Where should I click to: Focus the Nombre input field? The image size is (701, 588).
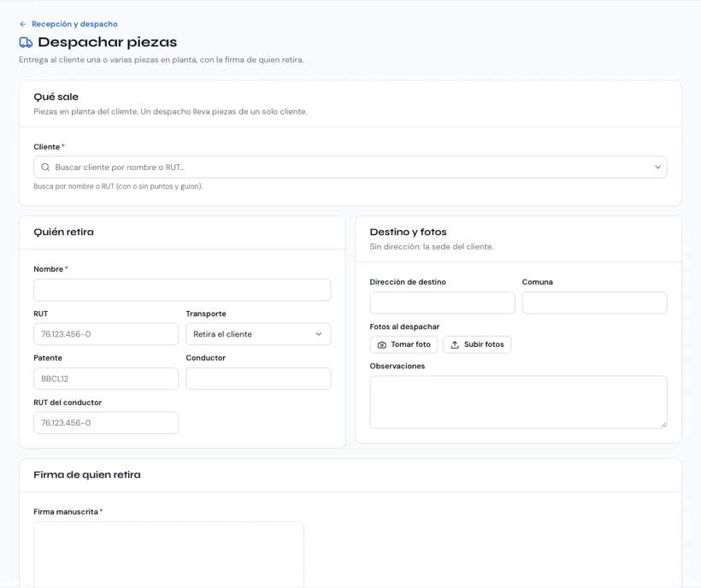tap(182, 290)
